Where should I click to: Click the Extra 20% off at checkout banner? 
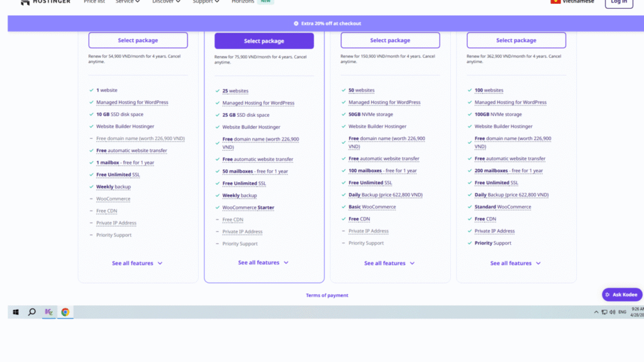click(x=327, y=23)
